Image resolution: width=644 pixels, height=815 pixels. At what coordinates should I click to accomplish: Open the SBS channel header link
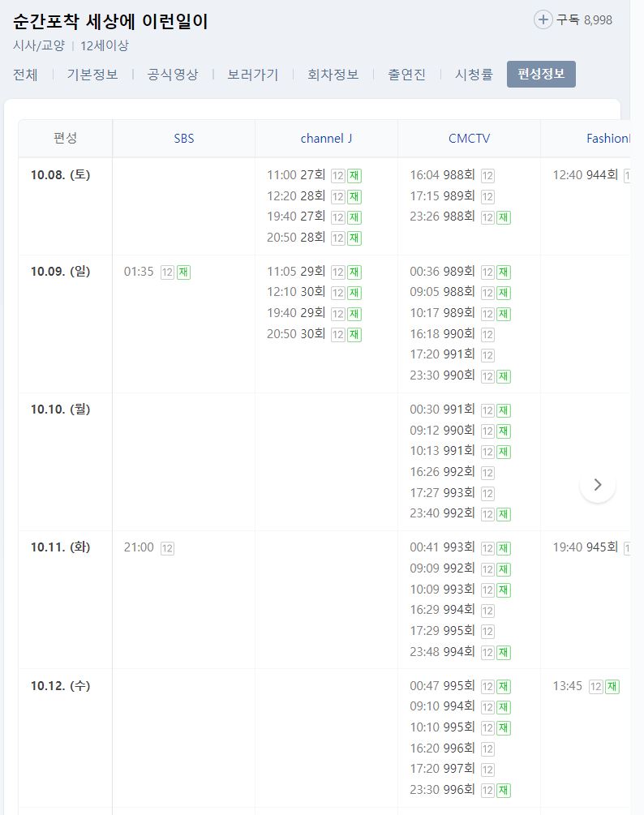[x=184, y=138]
